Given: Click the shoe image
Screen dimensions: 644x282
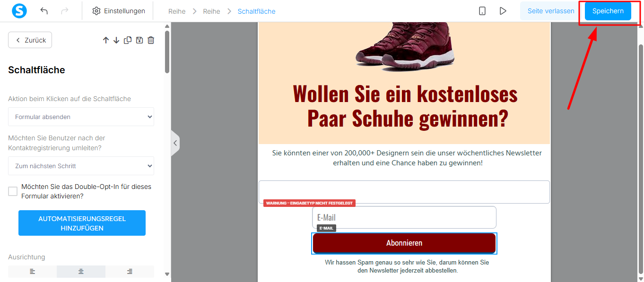Looking at the screenshot, I should click(x=404, y=47).
